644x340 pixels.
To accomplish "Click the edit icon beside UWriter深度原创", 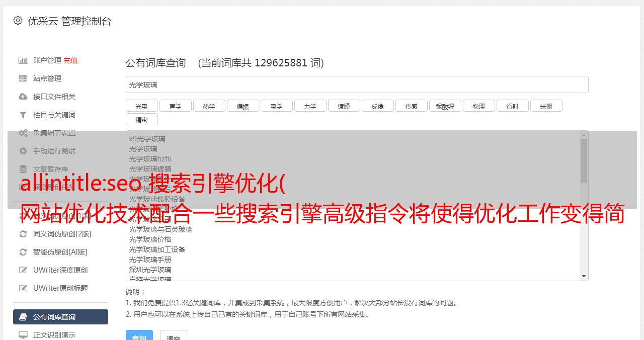I will point(23,270).
